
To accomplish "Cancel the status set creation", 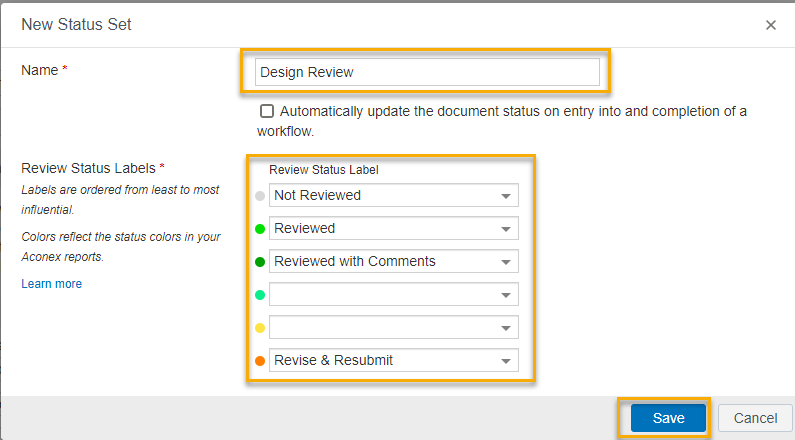I will pos(755,418).
